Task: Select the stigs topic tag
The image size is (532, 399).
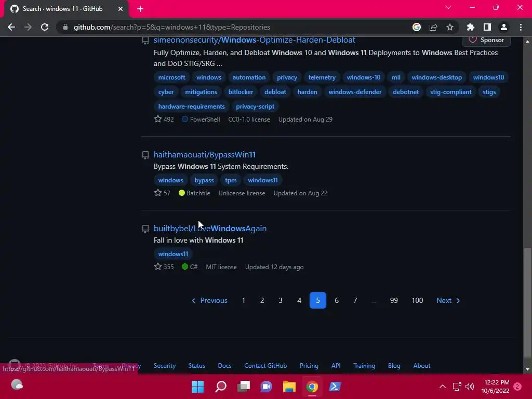Action: tap(489, 92)
